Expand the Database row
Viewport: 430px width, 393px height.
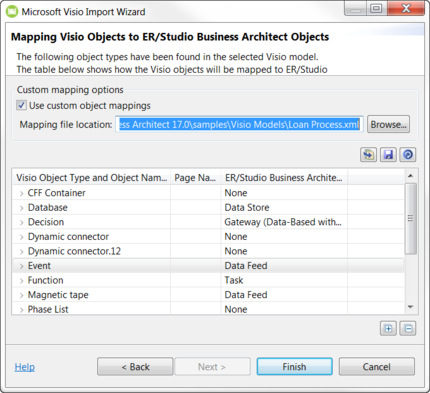click(21, 208)
